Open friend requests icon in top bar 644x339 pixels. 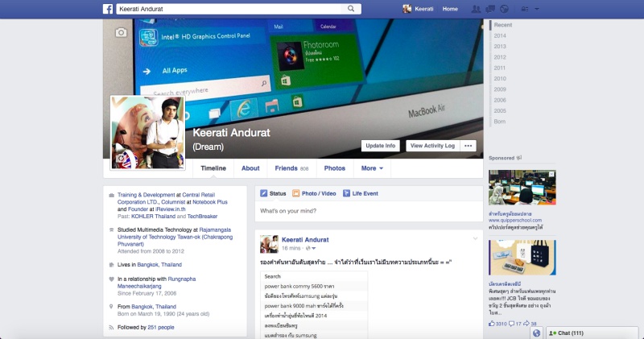(x=476, y=9)
